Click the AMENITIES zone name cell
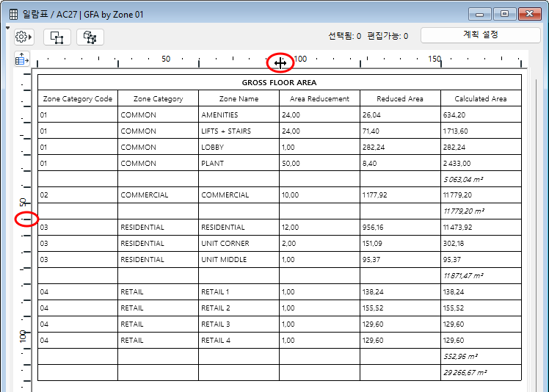Image resolution: width=549 pixels, height=392 pixels. point(239,115)
